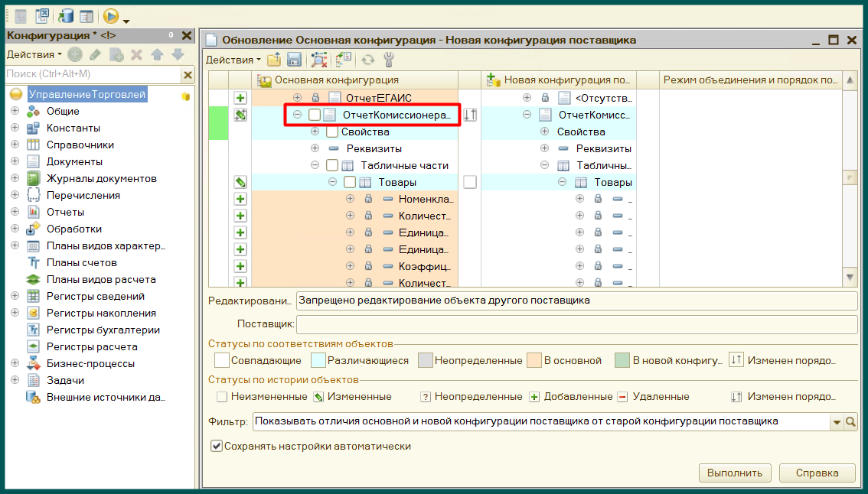
Task: Select Планы счетов in configuration tree
Action: tap(81, 262)
